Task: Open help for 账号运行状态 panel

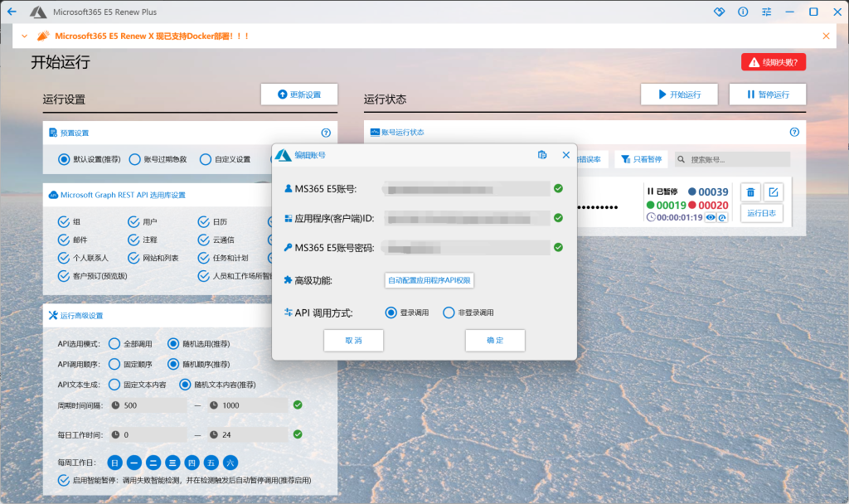Action: point(794,132)
